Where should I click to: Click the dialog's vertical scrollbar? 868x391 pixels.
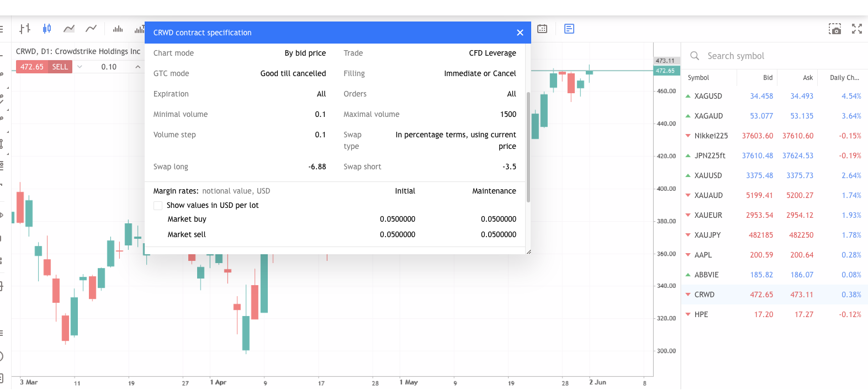pos(528,147)
